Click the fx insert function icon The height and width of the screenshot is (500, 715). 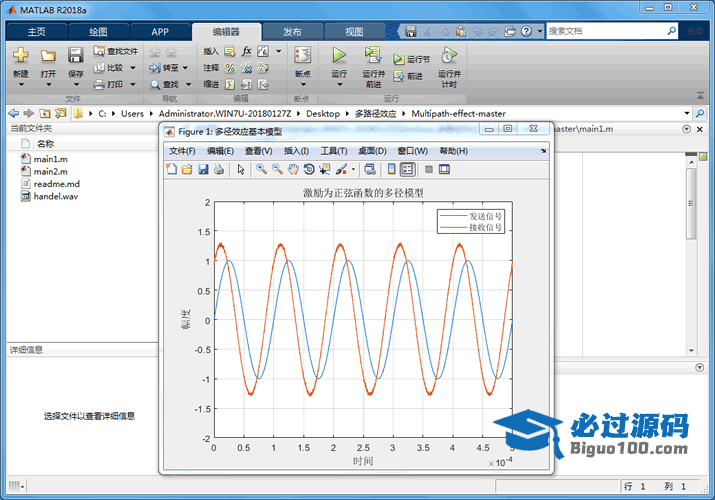pyautogui.click(x=247, y=51)
